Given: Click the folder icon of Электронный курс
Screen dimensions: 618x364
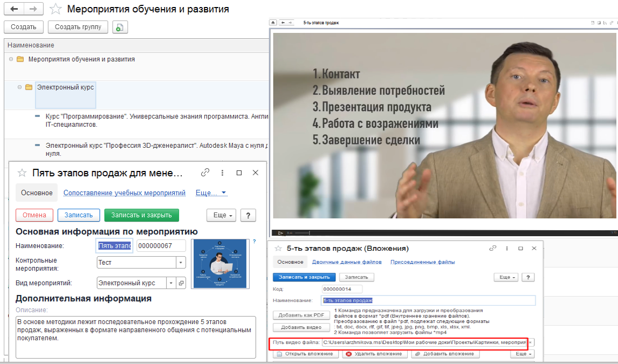Looking at the screenshot, I should 30,86.
